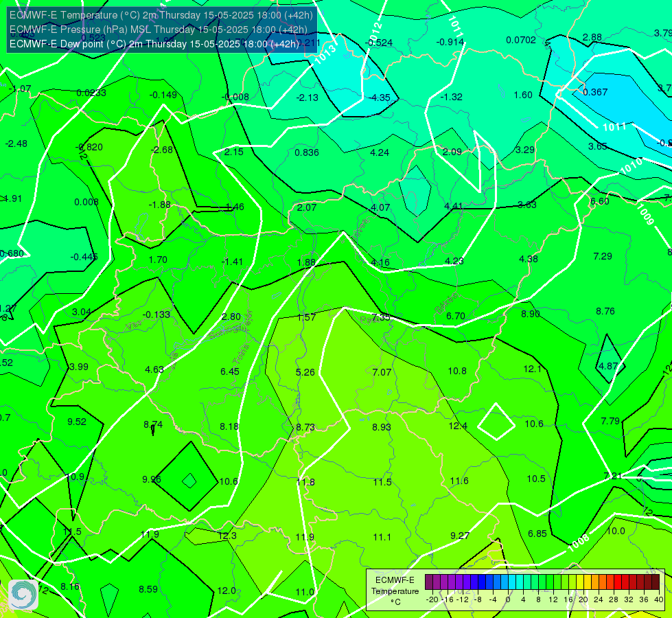This screenshot has height=618, width=672.
Task: Click the 2.15 dew point value
Action: (x=233, y=152)
